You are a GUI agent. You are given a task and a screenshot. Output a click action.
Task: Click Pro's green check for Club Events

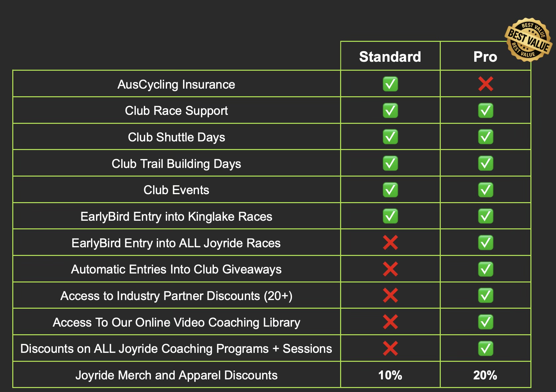point(485,190)
